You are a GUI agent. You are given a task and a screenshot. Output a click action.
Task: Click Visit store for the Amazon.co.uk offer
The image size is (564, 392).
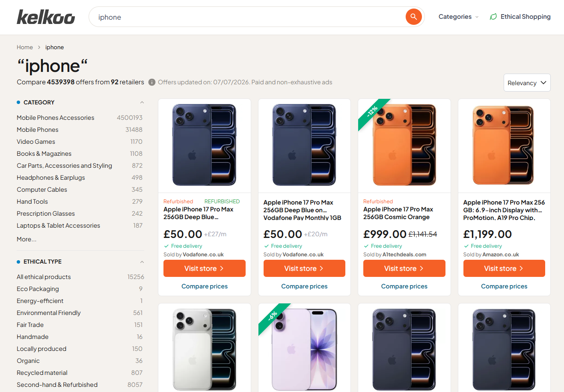pyautogui.click(x=504, y=268)
